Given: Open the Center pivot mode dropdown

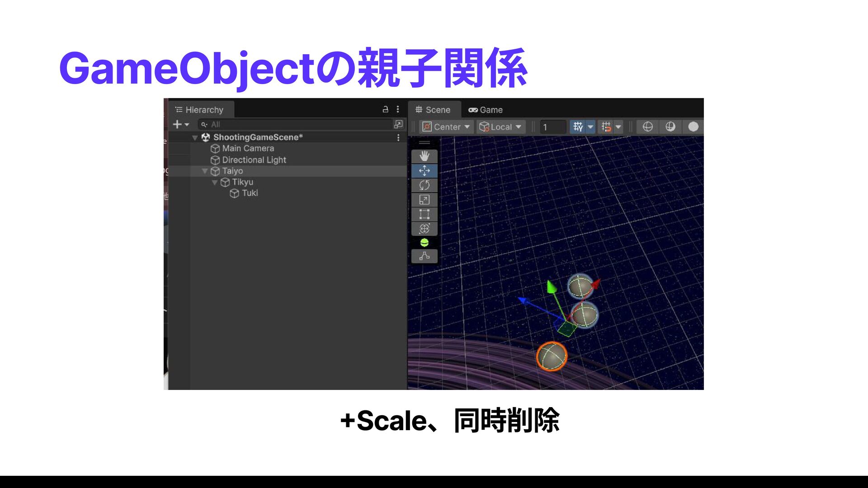Looking at the screenshot, I should 446,127.
